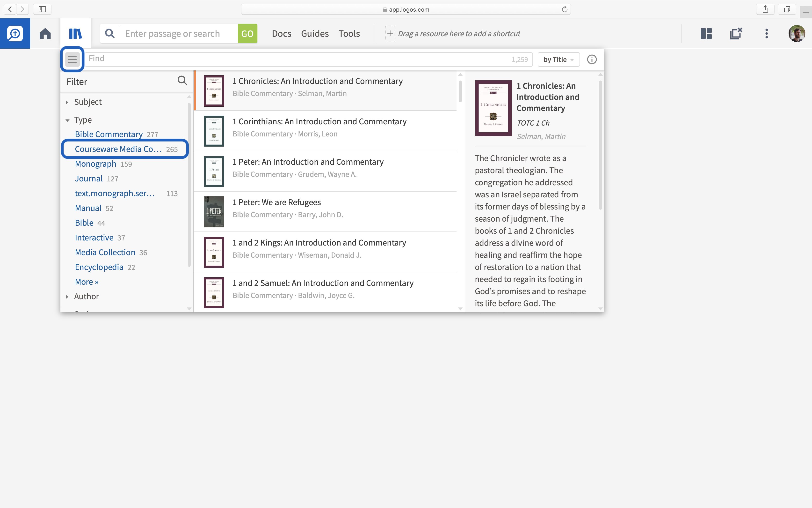This screenshot has width=812, height=508.
Task: Open 1 Chronicles cover thumbnail in list
Action: coord(214,91)
